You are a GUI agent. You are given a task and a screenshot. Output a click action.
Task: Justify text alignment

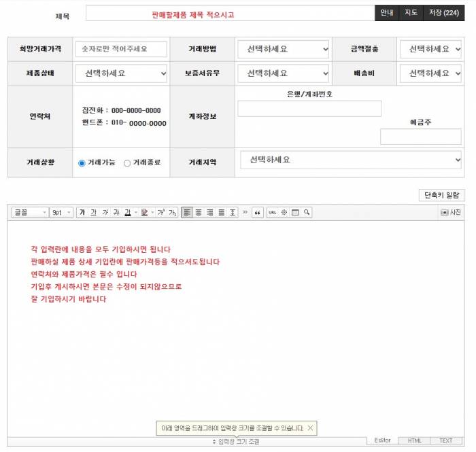click(221, 212)
